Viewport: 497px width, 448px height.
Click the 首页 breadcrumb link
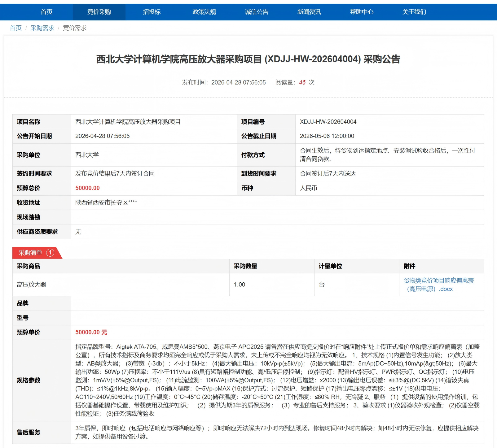(x=16, y=28)
